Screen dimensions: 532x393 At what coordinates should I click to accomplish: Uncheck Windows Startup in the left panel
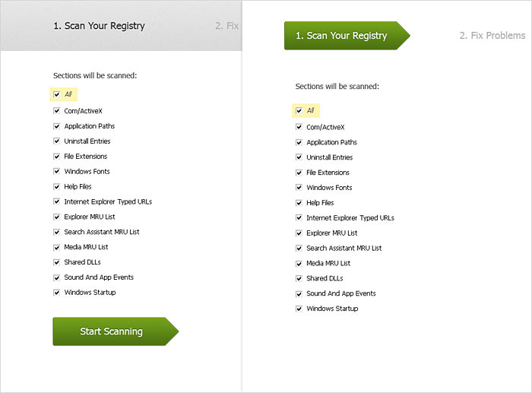57,293
